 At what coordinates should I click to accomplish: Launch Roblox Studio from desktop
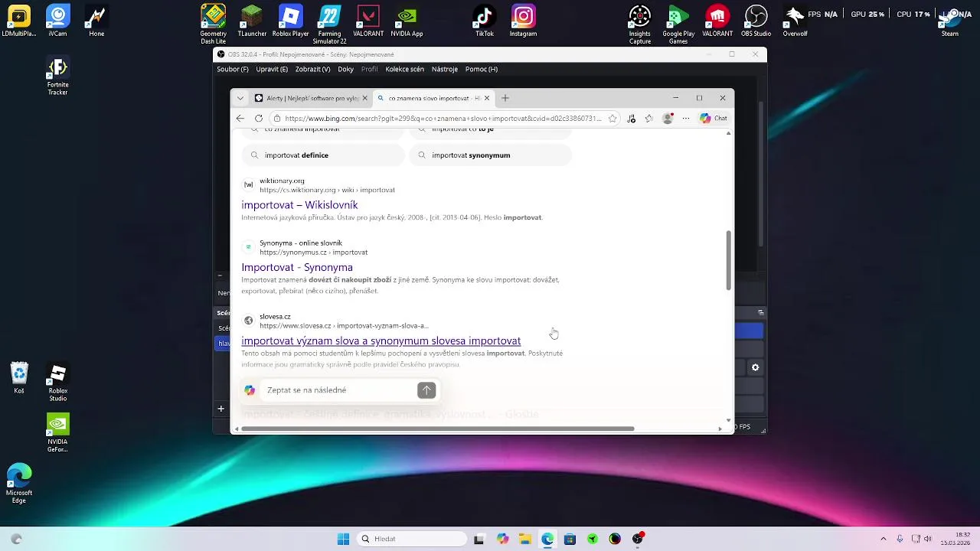pyautogui.click(x=58, y=383)
